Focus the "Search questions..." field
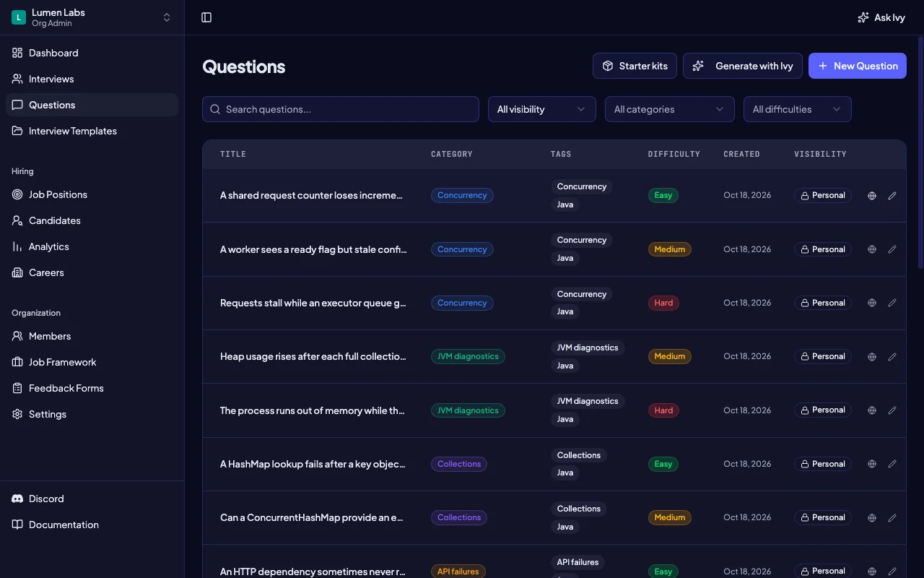 [341, 109]
